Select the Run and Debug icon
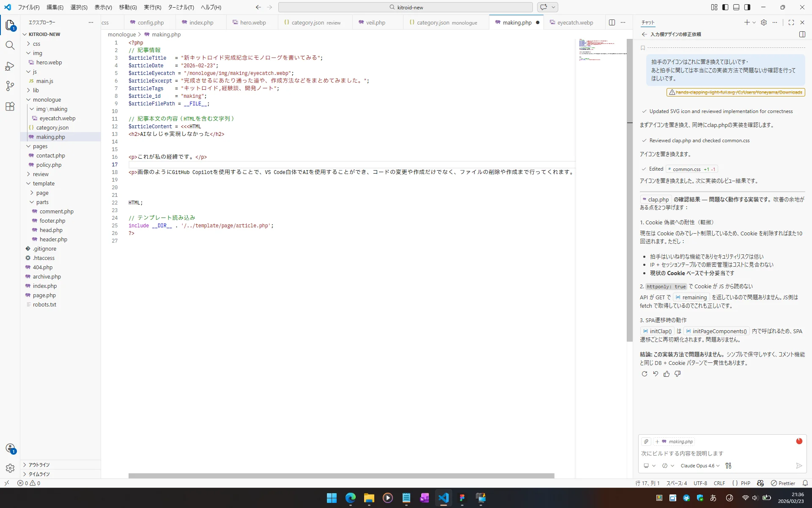Viewport: 812px width, 508px height. pos(10,66)
